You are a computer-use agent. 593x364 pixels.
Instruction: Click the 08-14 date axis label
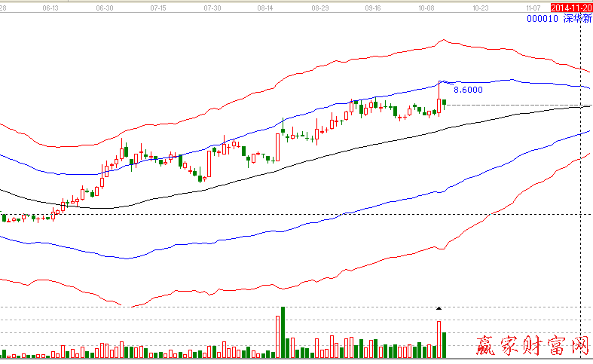point(266,7)
